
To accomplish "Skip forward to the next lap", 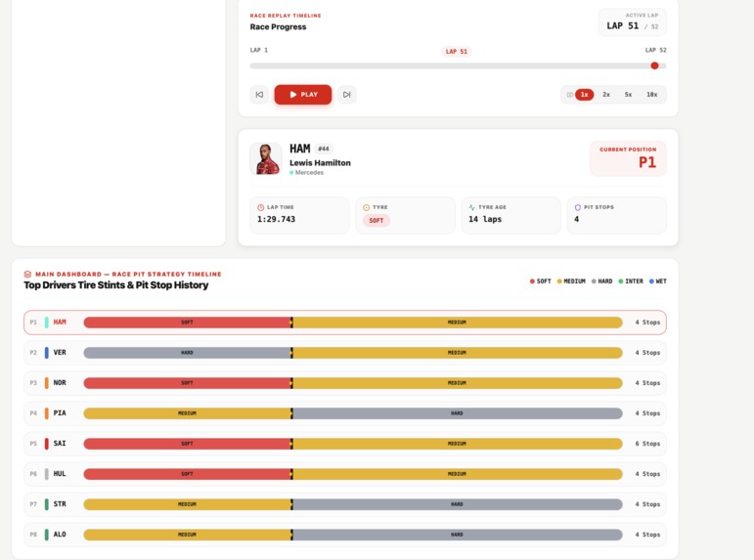I will tap(347, 95).
